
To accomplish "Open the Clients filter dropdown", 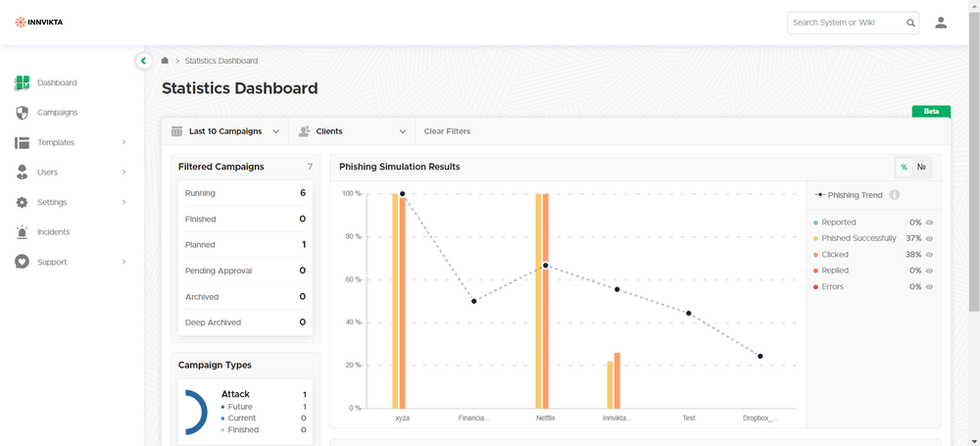I will (x=352, y=131).
